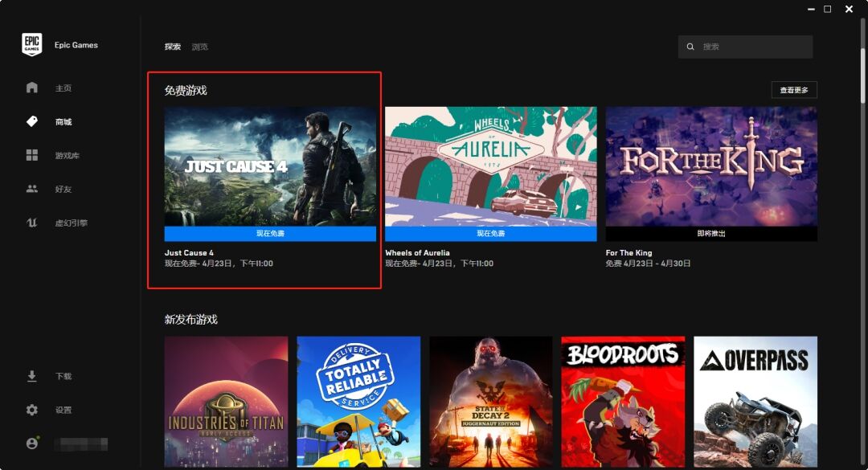Open the home (主页) house icon

32,88
